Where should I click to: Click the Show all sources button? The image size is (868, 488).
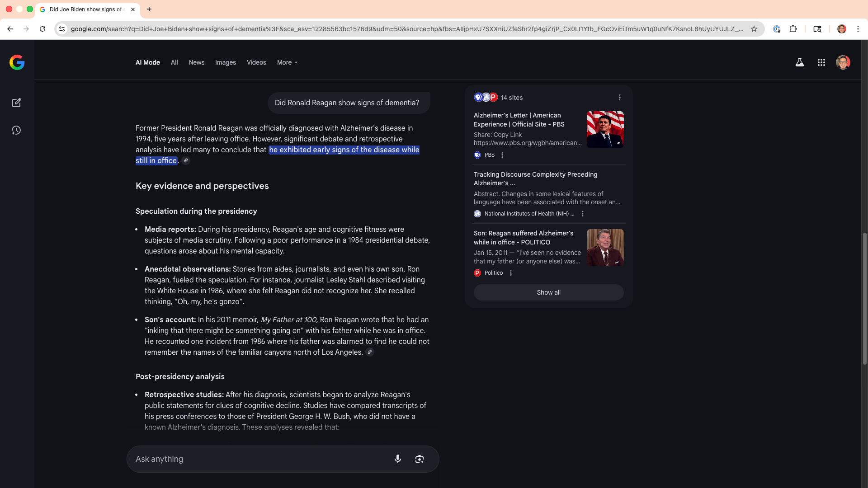coord(548,292)
